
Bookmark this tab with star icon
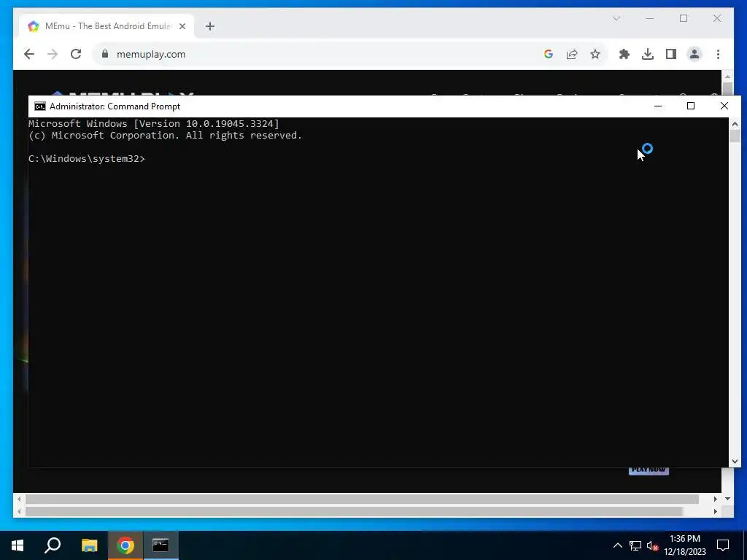click(x=595, y=54)
